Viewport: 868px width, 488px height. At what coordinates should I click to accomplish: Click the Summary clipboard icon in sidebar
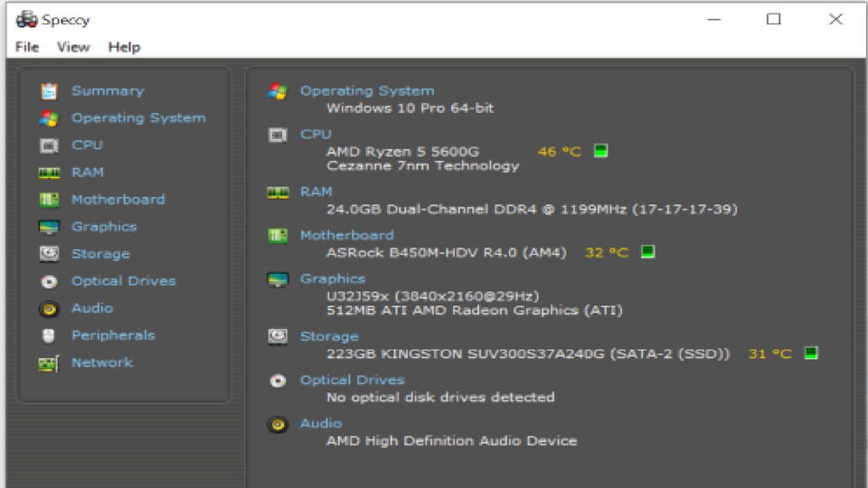[49, 90]
